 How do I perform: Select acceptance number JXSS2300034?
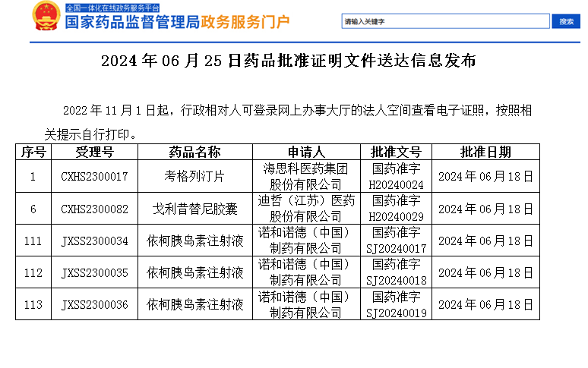pos(94,241)
